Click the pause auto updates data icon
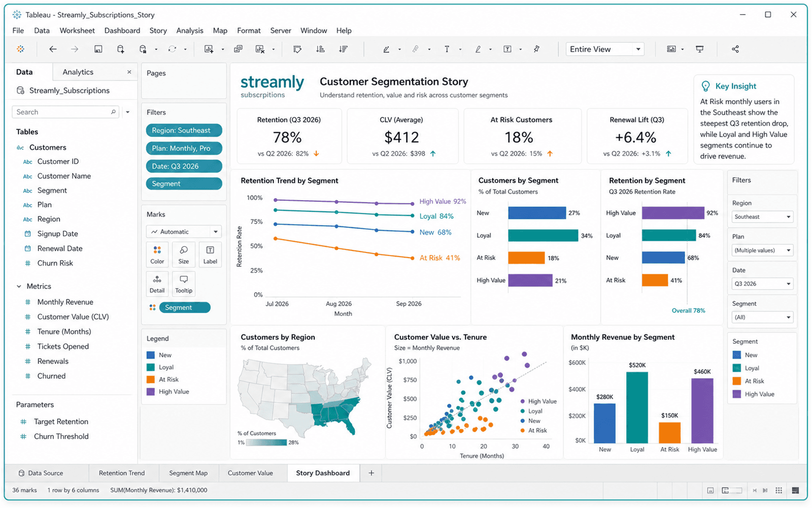The image size is (812, 508). (x=143, y=49)
